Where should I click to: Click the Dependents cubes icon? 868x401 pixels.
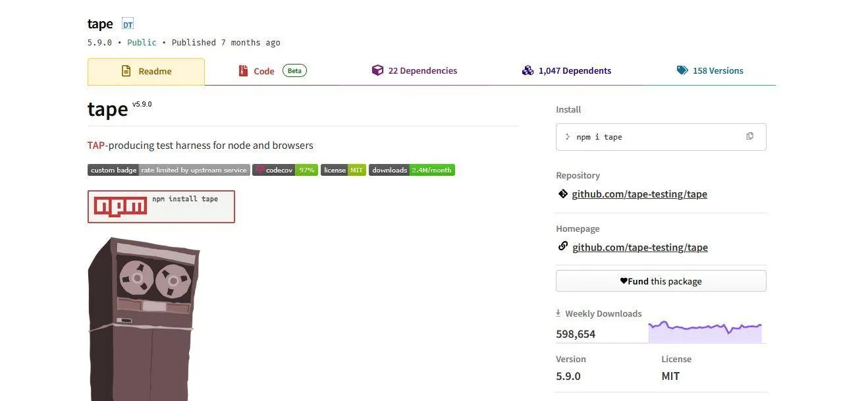528,70
